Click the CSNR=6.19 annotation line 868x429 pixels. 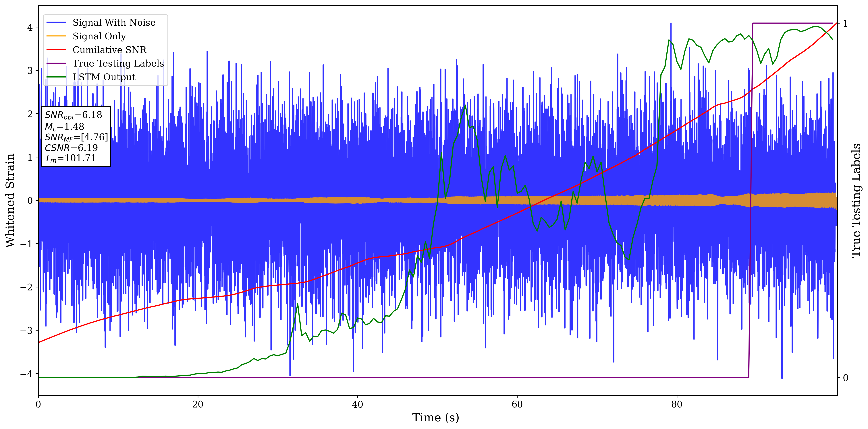coord(71,148)
